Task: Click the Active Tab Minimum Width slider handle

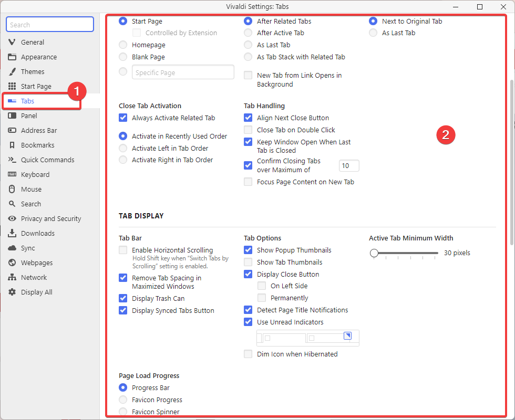Action: (374, 253)
